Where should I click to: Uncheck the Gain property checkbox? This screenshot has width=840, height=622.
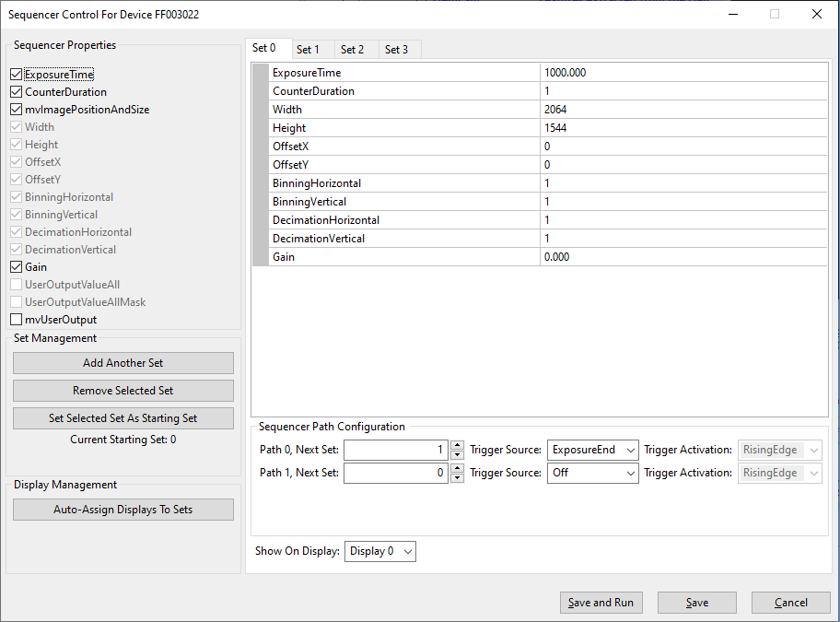(x=16, y=267)
